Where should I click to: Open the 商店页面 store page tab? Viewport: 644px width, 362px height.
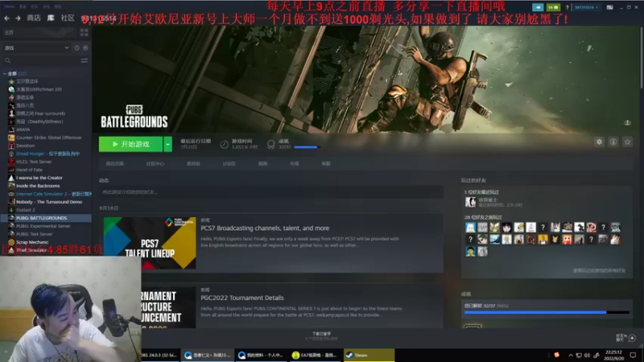[114, 164]
